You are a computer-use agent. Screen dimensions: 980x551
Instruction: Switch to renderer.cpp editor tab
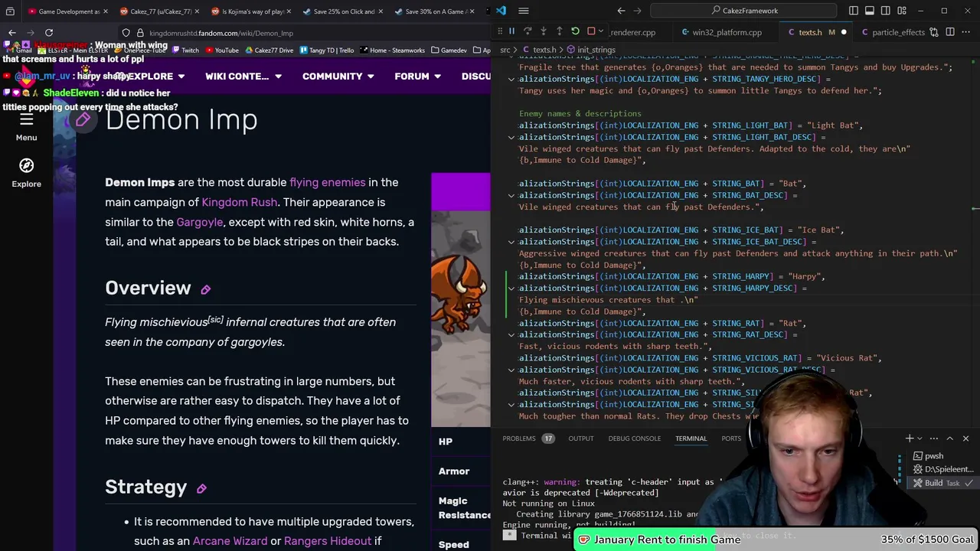pos(632,32)
